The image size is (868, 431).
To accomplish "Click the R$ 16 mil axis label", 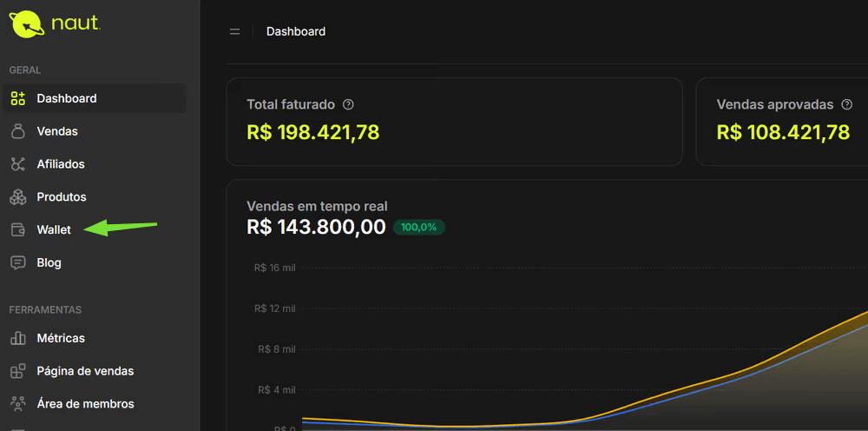I will 275,268.
